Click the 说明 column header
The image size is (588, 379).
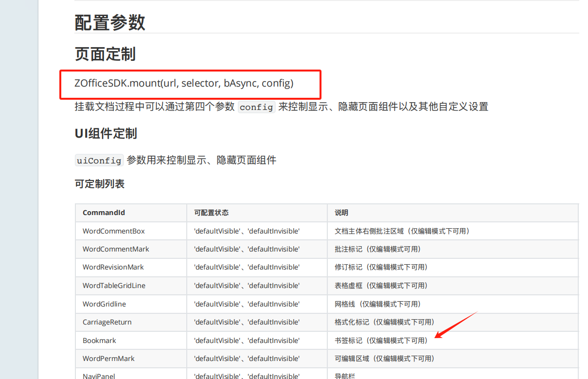341,213
